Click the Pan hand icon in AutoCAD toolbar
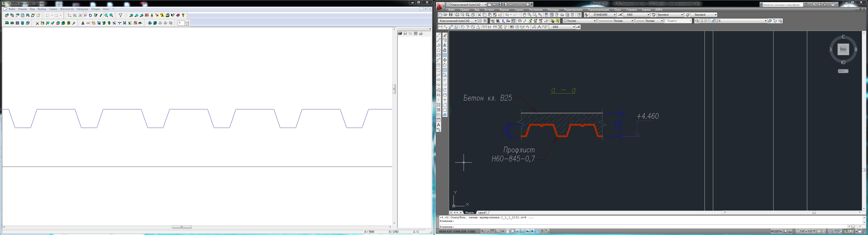The width and height of the screenshot is (868, 235). pyautogui.click(x=525, y=14)
